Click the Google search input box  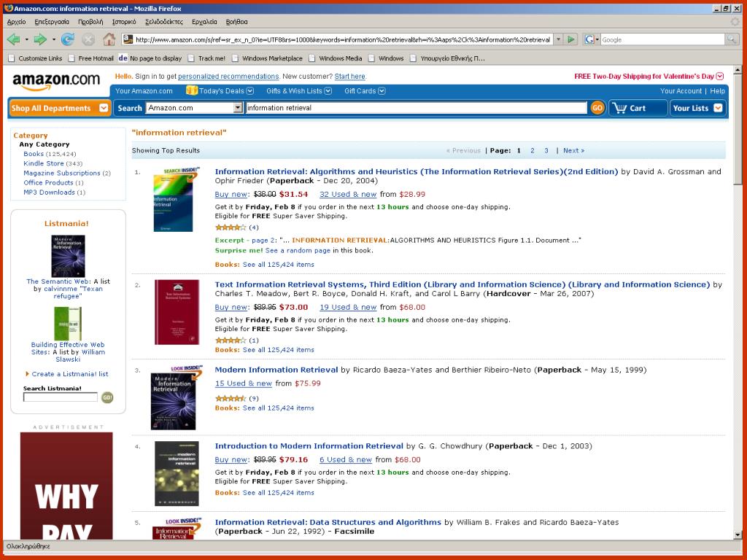tap(662, 39)
